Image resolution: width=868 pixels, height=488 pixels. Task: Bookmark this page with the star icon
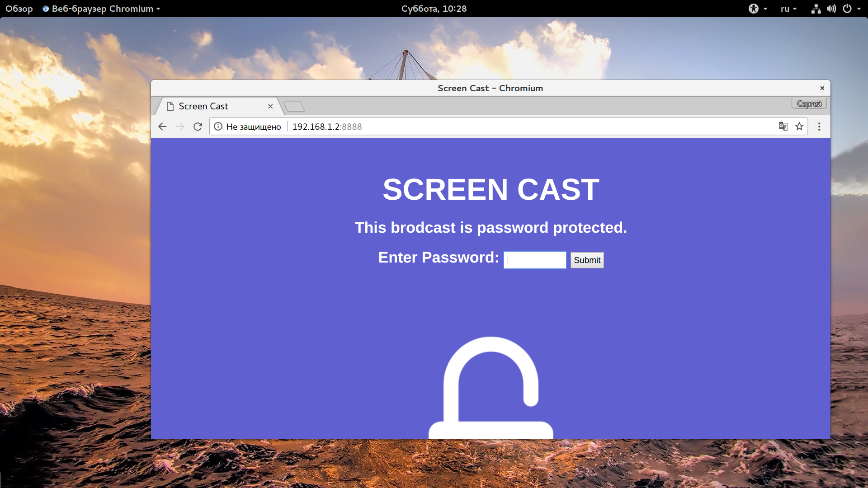[799, 127]
